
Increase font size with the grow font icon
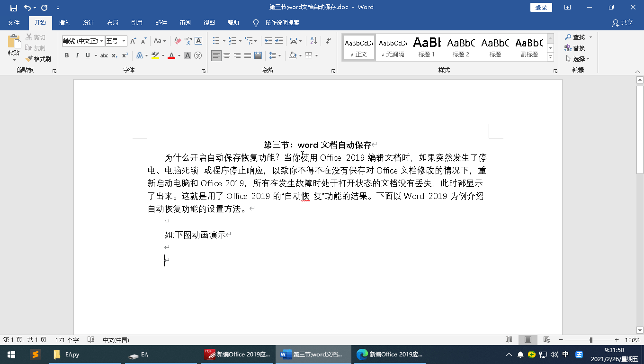tap(133, 41)
